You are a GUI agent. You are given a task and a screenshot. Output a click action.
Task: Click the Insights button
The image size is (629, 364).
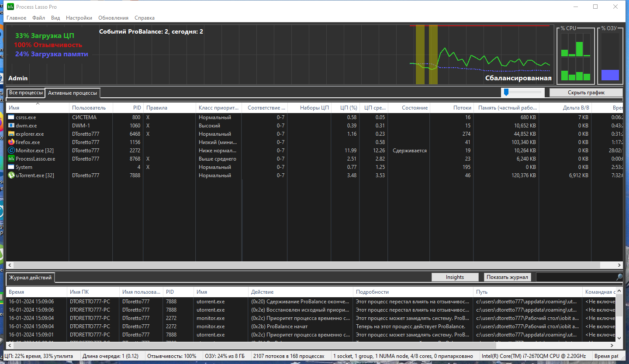point(455,277)
